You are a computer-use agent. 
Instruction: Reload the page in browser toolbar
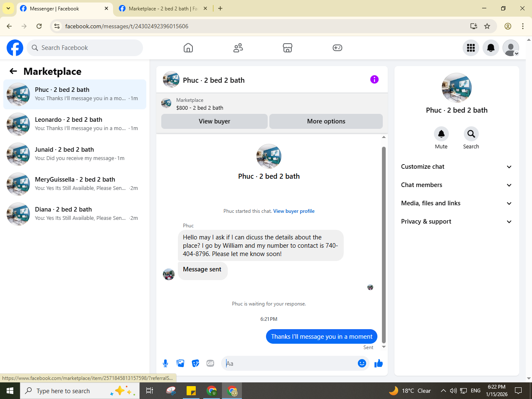coord(39,26)
